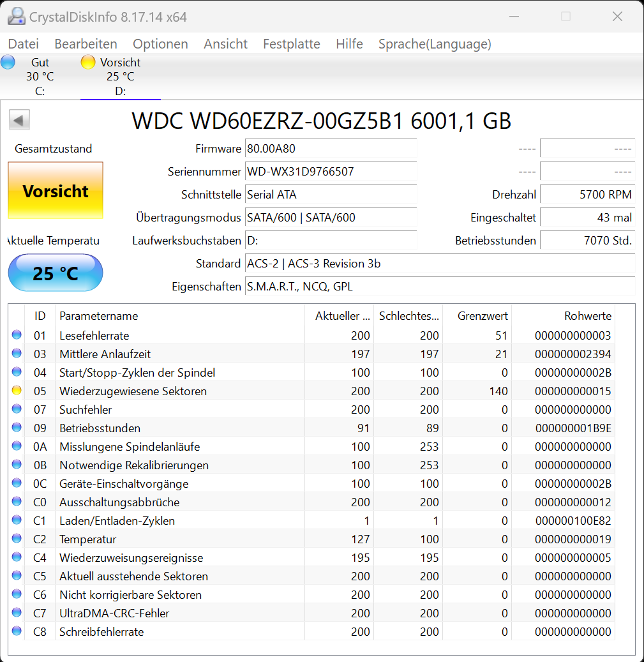Viewport: 644px width, 662px height.
Task: Click the Seriennummer field WD-WX31D9766507
Action: tap(331, 172)
